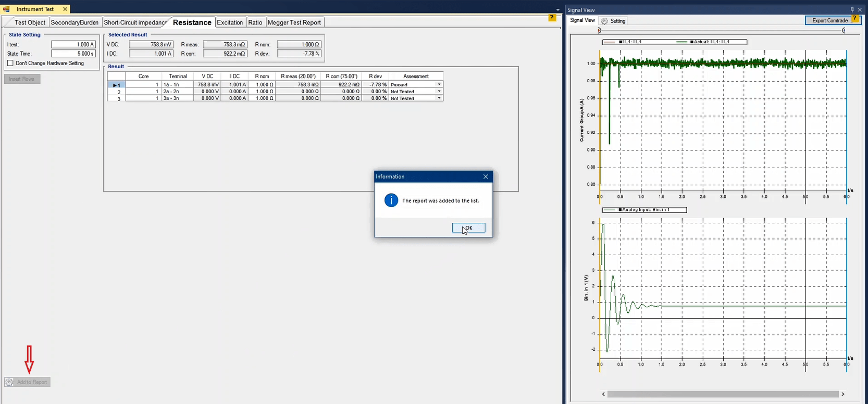Image resolution: width=868 pixels, height=404 pixels.
Task: Toggle Analog Input Bin. in 1 legend entry
Action: click(644, 210)
